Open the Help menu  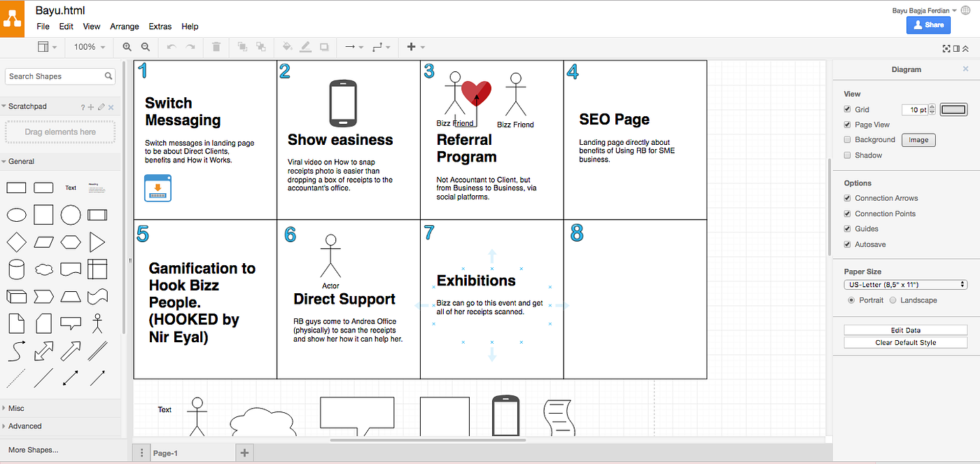[x=190, y=27]
